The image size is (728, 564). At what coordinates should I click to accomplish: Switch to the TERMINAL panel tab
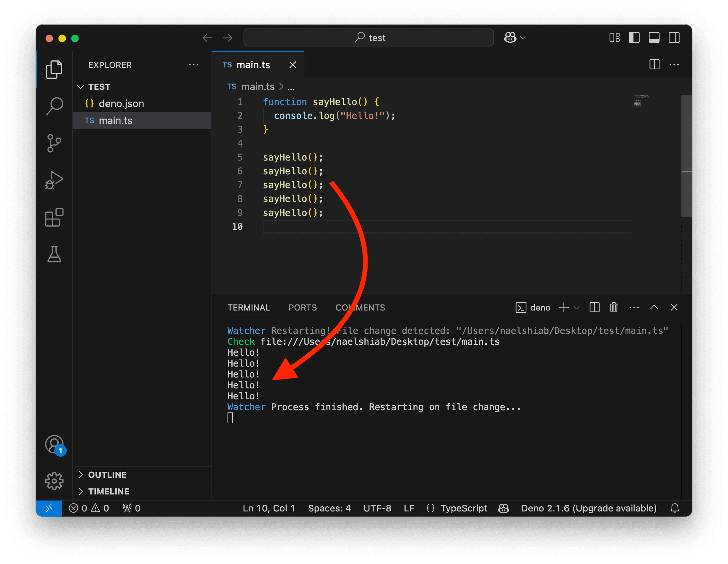249,308
